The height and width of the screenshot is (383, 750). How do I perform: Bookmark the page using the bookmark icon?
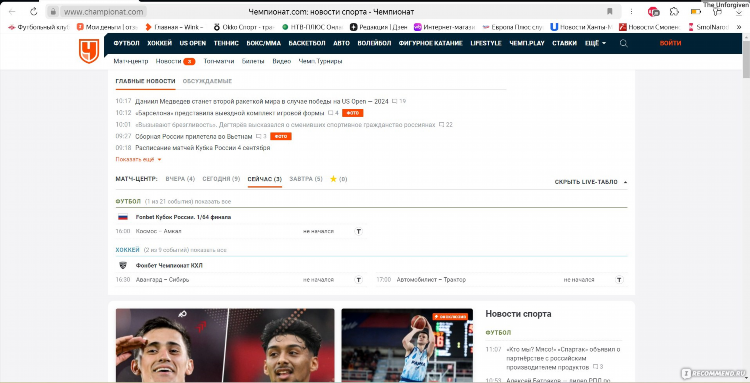tap(610, 11)
